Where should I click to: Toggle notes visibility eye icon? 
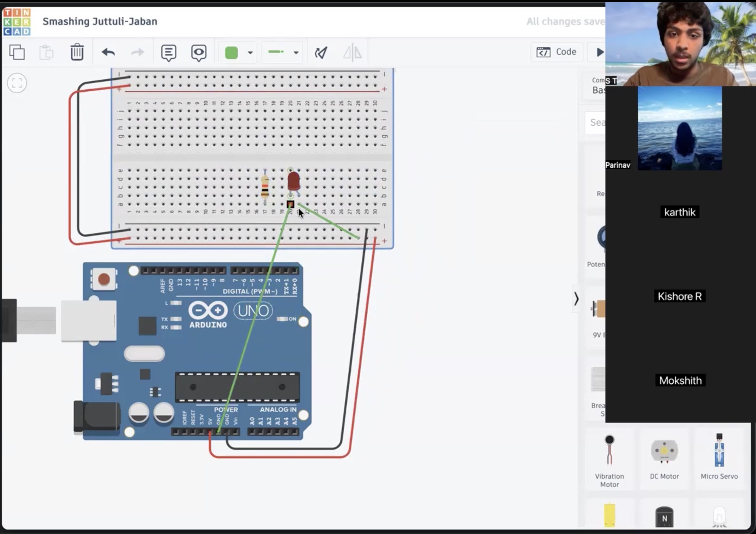pyautogui.click(x=199, y=52)
